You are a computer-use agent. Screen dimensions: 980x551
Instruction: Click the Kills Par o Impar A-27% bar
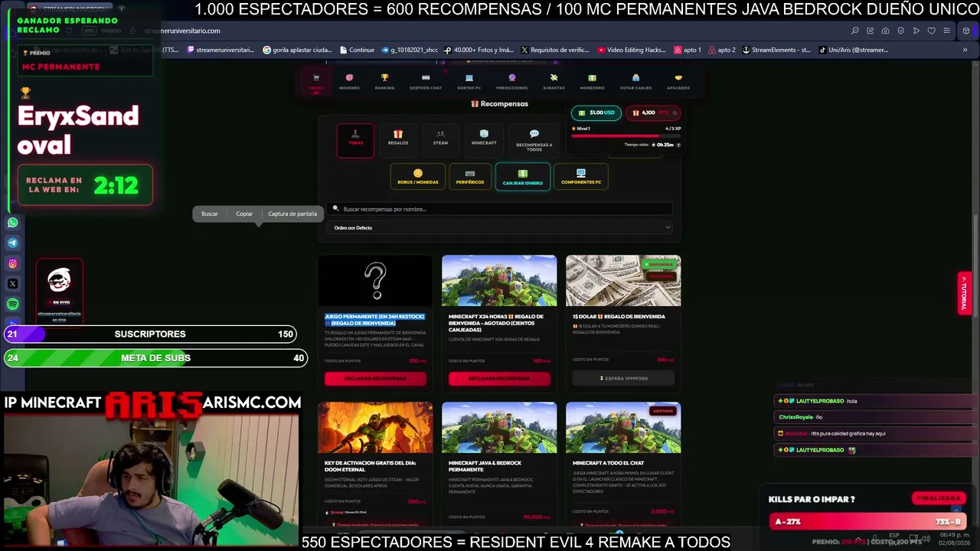click(867, 521)
